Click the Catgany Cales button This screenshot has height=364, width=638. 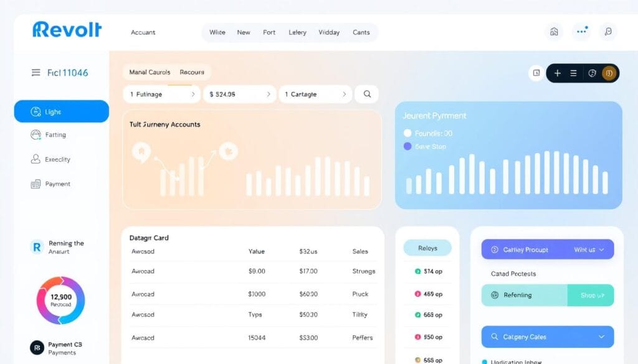(x=547, y=336)
